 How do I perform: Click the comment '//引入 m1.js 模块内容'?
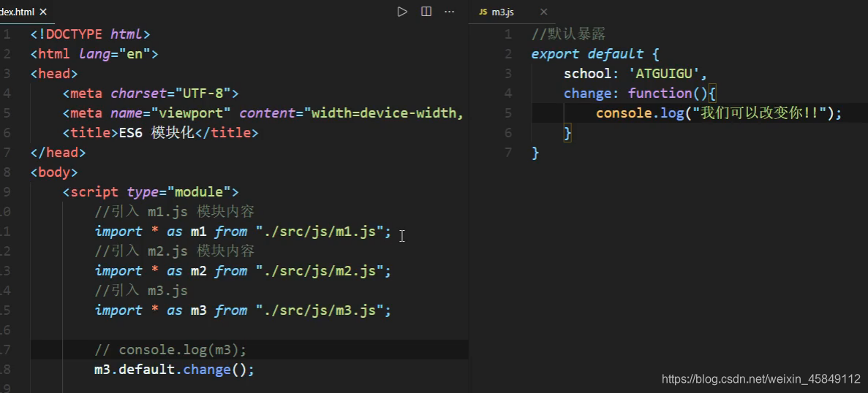click(174, 212)
